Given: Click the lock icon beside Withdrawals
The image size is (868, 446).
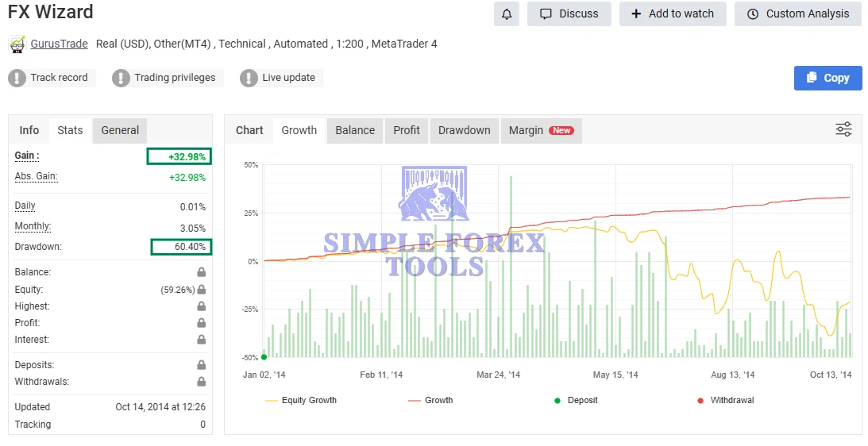Looking at the screenshot, I should coord(202,382).
